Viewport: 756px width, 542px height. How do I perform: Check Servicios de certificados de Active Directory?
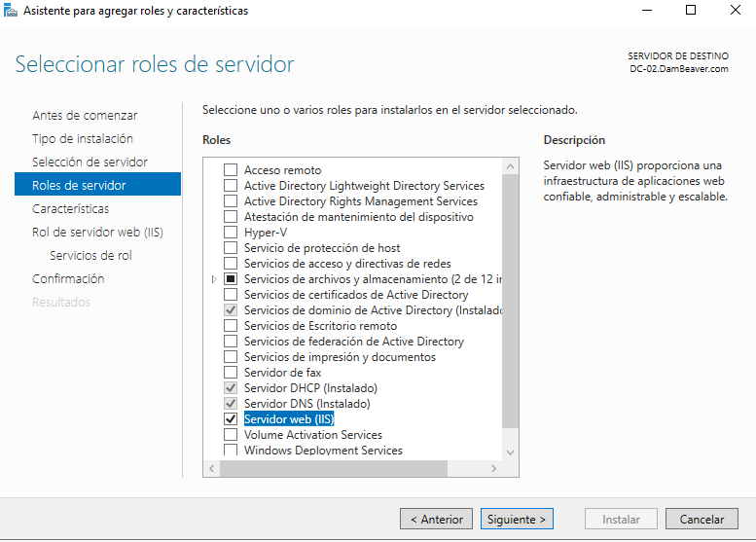click(231, 294)
